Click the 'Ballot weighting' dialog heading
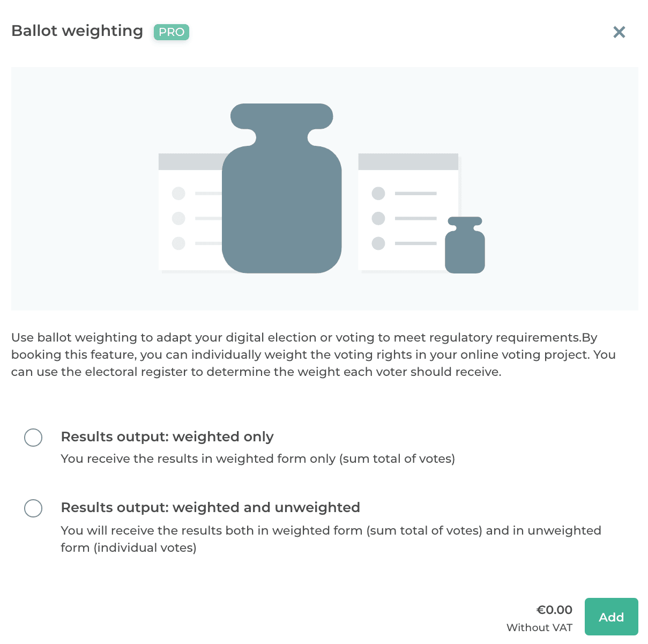This screenshot has width=648, height=644. [x=77, y=31]
